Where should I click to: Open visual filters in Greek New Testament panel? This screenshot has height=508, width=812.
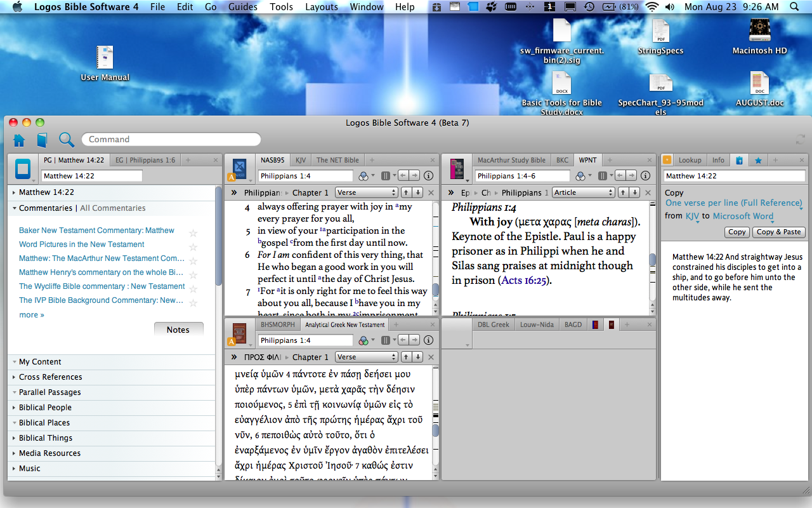tap(363, 340)
